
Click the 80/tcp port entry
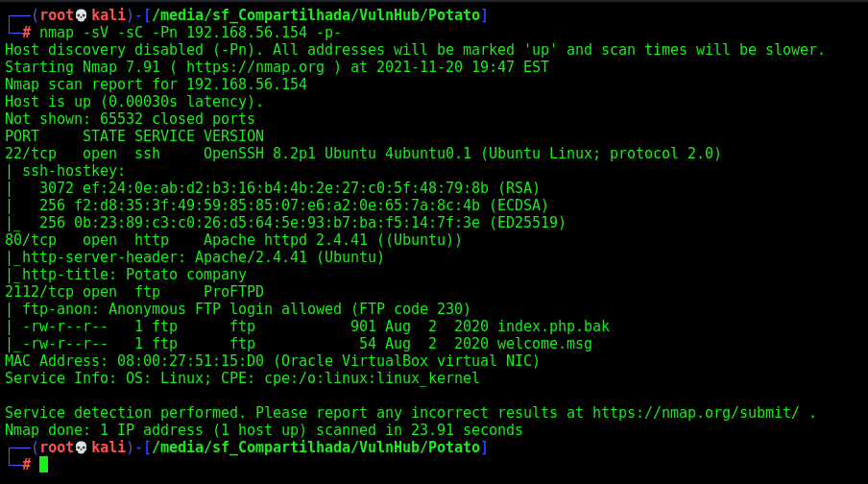click(x=31, y=240)
